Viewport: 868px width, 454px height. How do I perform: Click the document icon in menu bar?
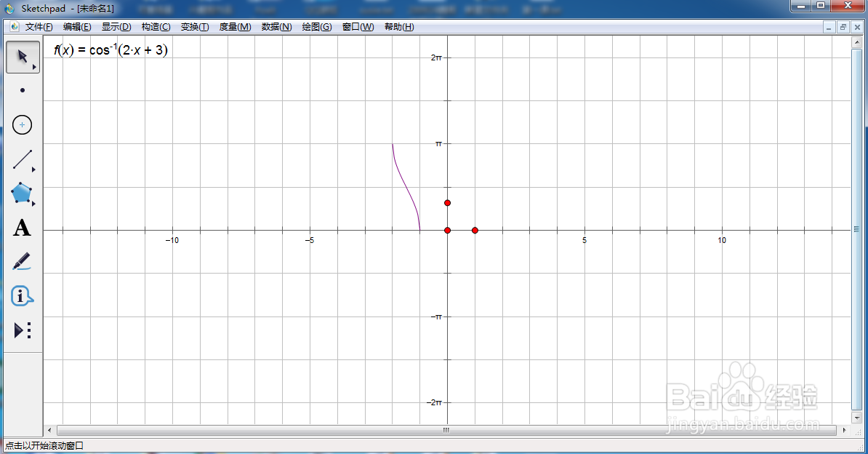[x=15, y=27]
